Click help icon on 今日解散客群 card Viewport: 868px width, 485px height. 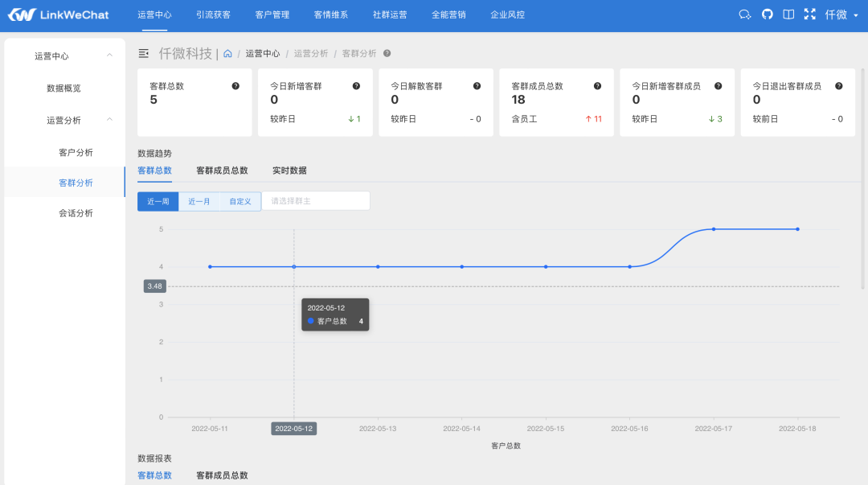pyautogui.click(x=477, y=86)
